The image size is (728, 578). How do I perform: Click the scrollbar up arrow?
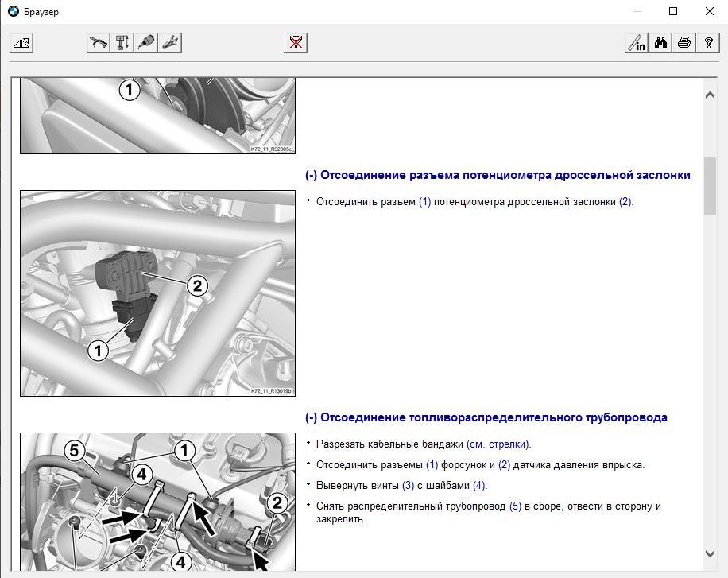pos(710,95)
